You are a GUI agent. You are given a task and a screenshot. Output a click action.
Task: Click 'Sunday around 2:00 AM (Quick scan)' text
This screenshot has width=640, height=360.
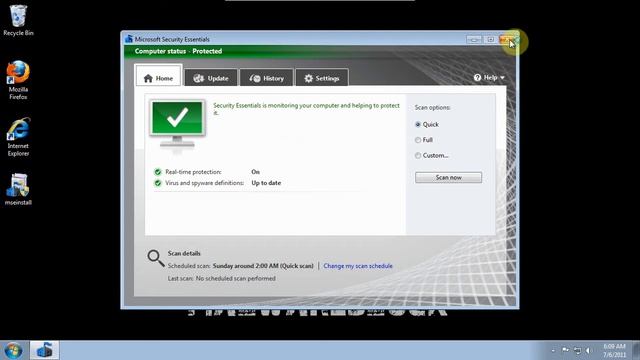pos(263,266)
